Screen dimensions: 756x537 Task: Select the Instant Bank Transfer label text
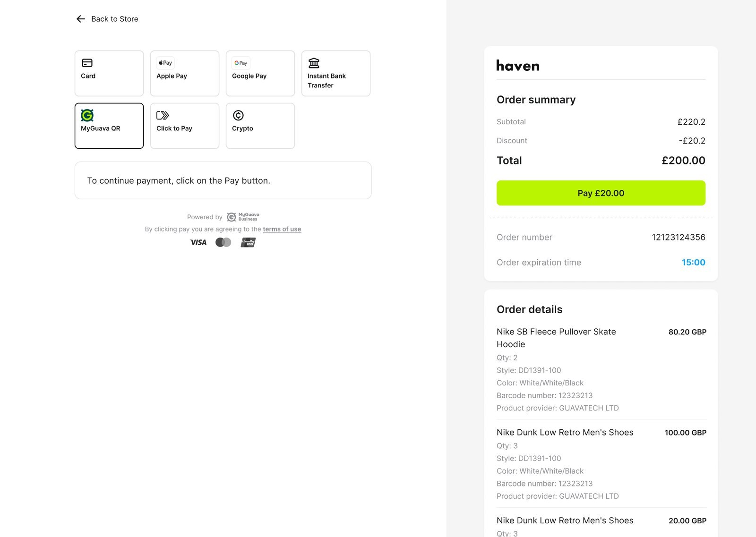pyautogui.click(x=326, y=81)
